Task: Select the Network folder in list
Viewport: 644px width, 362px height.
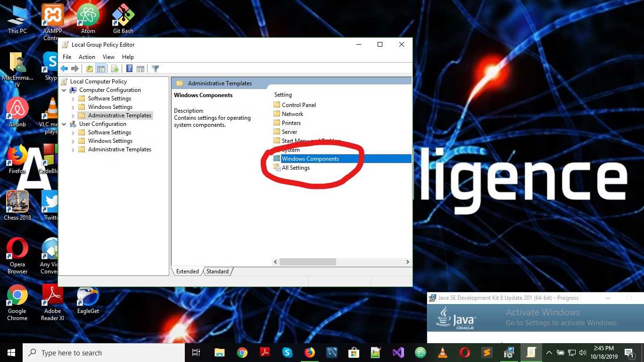Action: pos(289,114)
